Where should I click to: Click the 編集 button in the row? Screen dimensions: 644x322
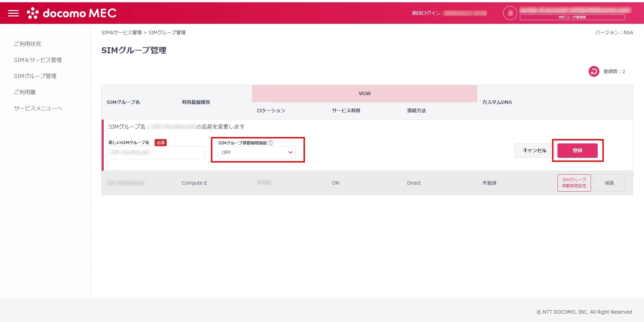tap(609, 183)
